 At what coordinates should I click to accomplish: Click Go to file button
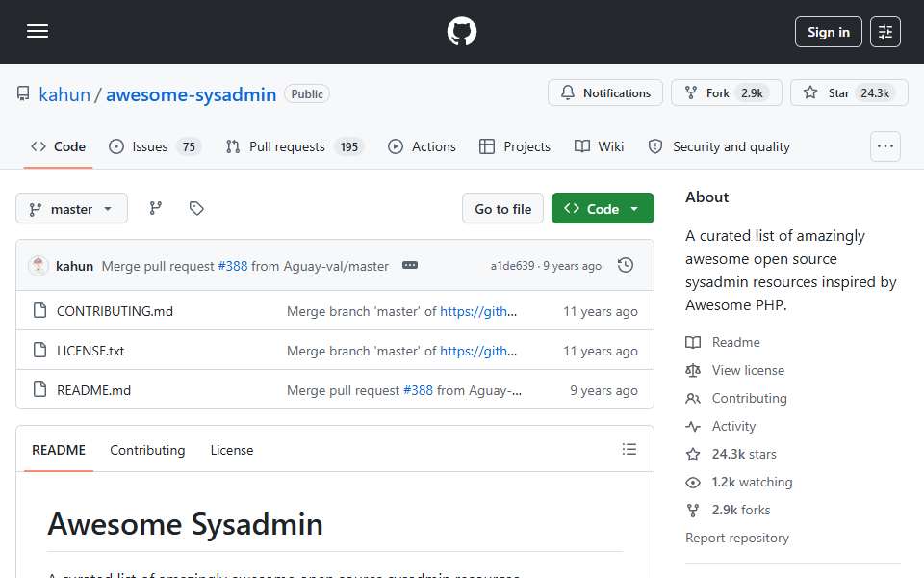(502, 209)
